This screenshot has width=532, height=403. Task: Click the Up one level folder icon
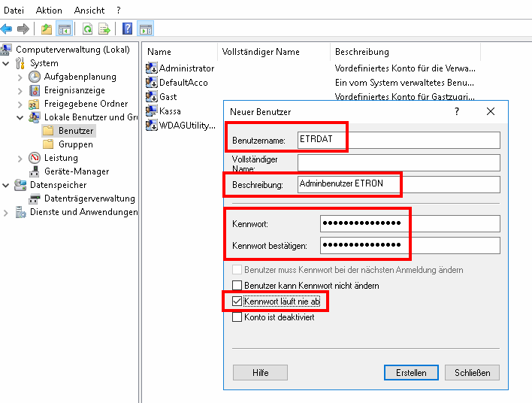tap(47, 29)
